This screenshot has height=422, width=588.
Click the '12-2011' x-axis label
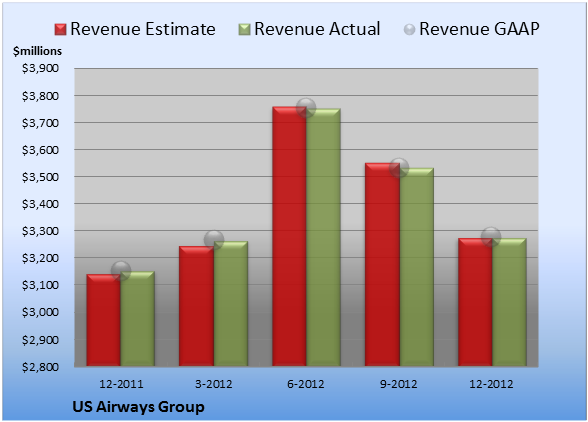(121, 384)
